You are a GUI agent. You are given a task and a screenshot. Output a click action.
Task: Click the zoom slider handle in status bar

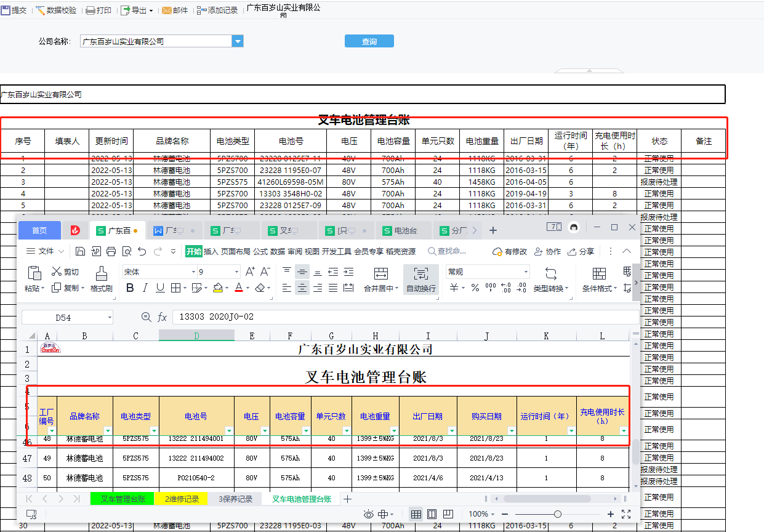point(558,514)
